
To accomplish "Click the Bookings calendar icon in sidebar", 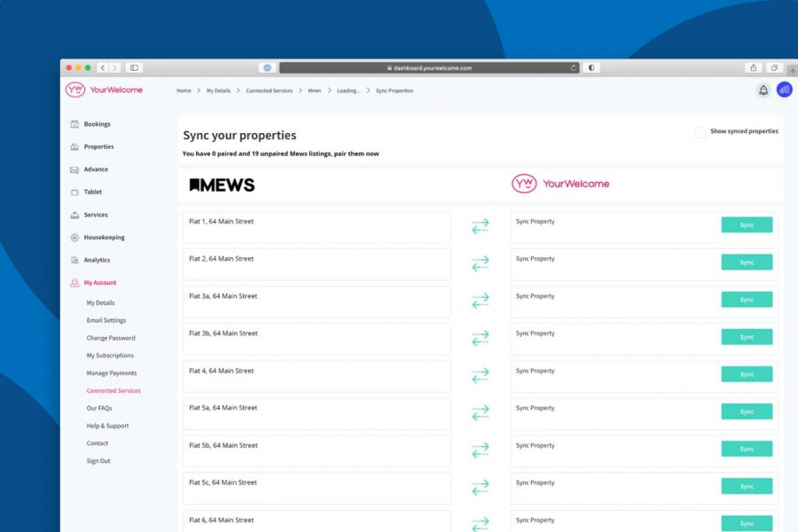I will tap(74, 124).
